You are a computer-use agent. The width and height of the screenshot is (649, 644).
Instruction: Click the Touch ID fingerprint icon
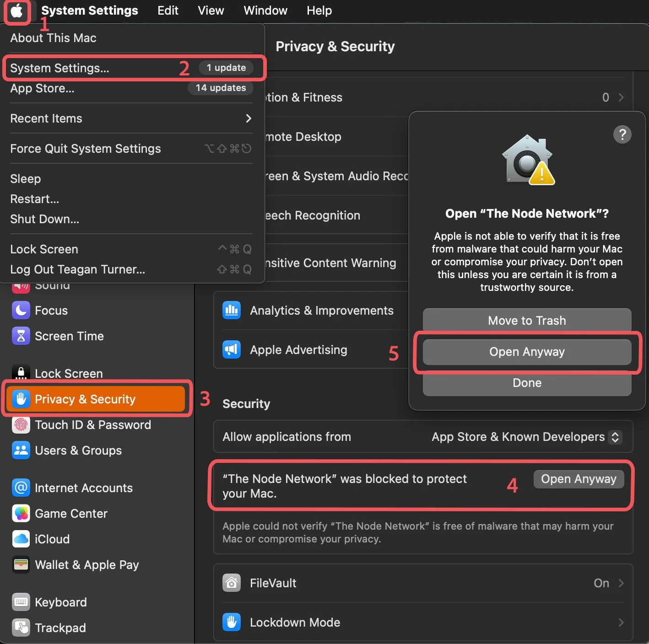(x=21, y=425)
